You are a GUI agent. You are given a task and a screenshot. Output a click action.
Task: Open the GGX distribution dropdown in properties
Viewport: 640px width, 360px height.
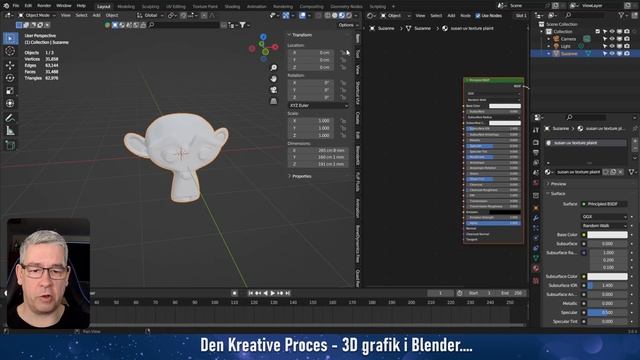pos(604,217)
